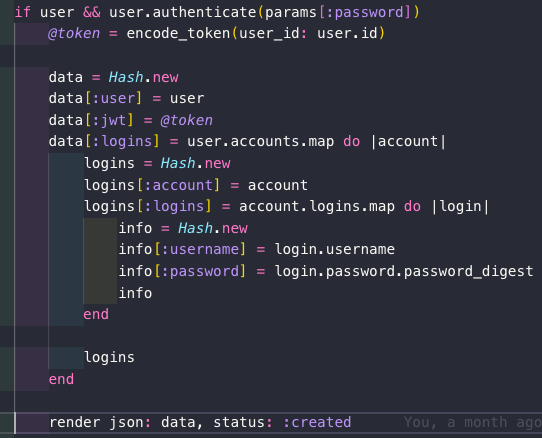Viewport: 542px width, 438px height.
Task: Click the 'render json: data' line
Action: click(200, 422)
